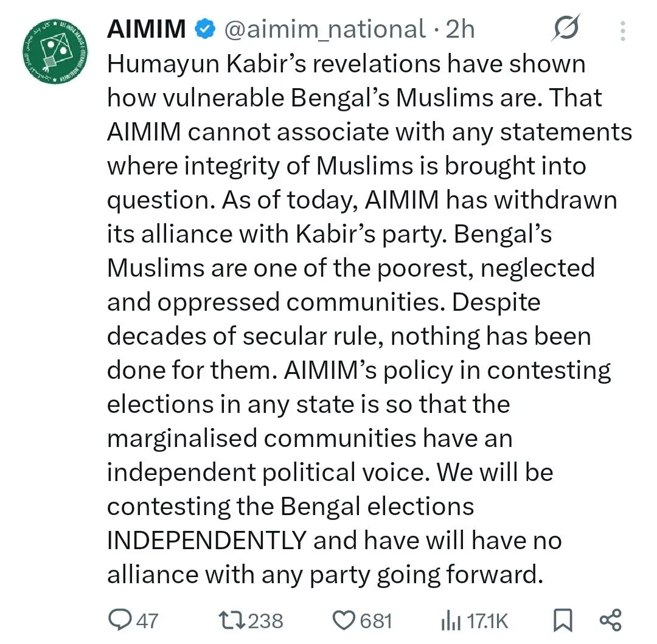The height and width of the screenshot is (644, 657).
Task: Expand the three-dot more options menu
Action: coord(623,29)
